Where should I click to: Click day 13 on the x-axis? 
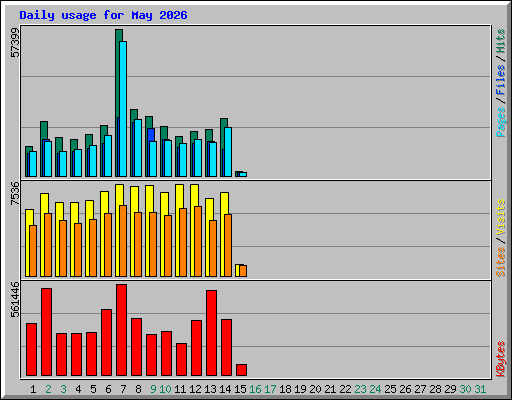click(x=210, y=389)
